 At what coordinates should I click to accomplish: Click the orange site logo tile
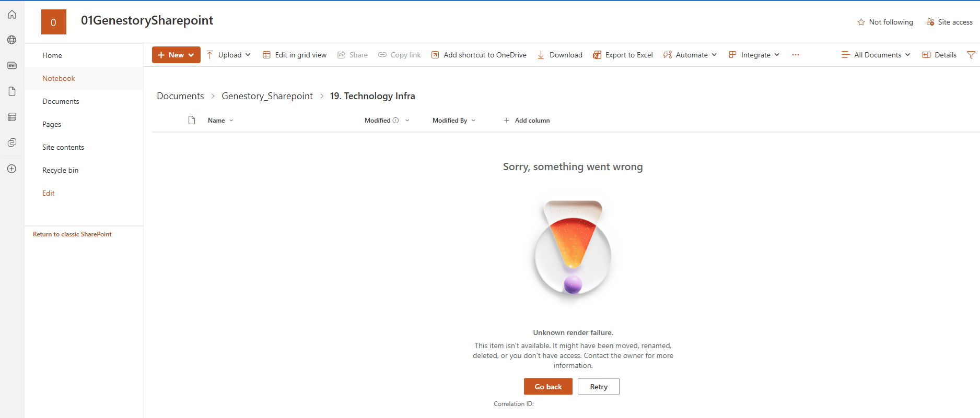pos(54,22)
